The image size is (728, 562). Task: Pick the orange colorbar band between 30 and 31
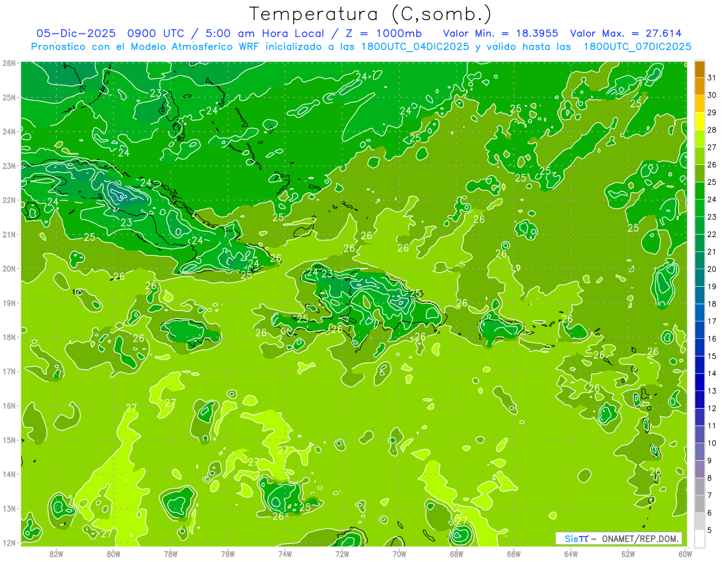(x=699, y=87)
